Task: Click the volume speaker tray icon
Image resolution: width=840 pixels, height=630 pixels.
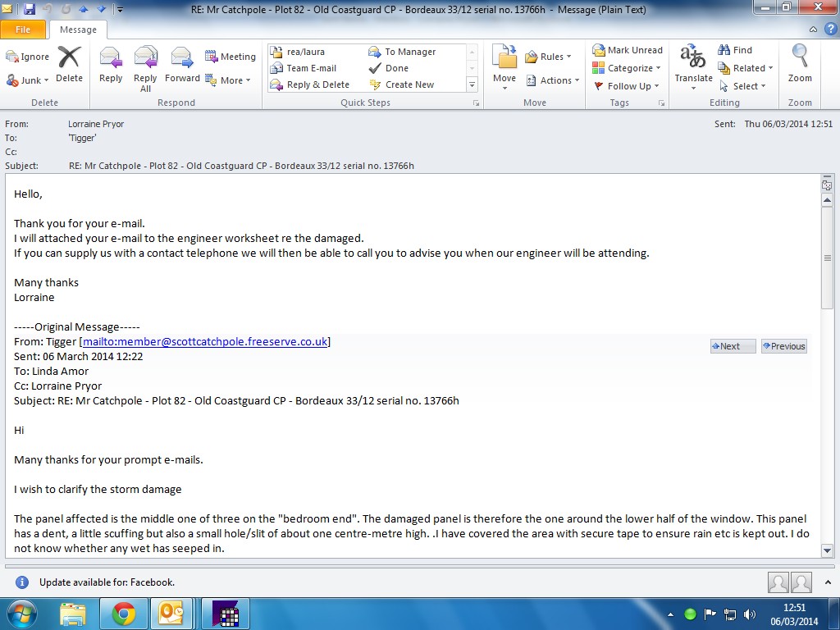Action: (x=750, y=614)
